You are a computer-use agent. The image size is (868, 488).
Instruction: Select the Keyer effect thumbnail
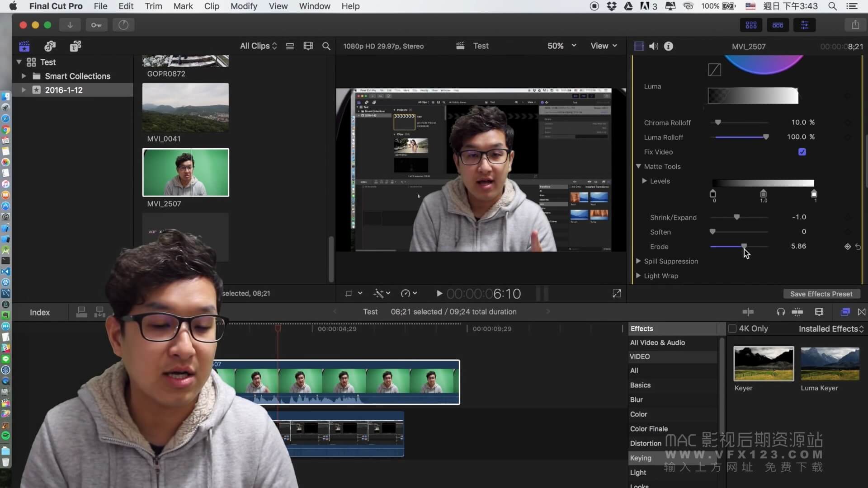pos(764,364)
